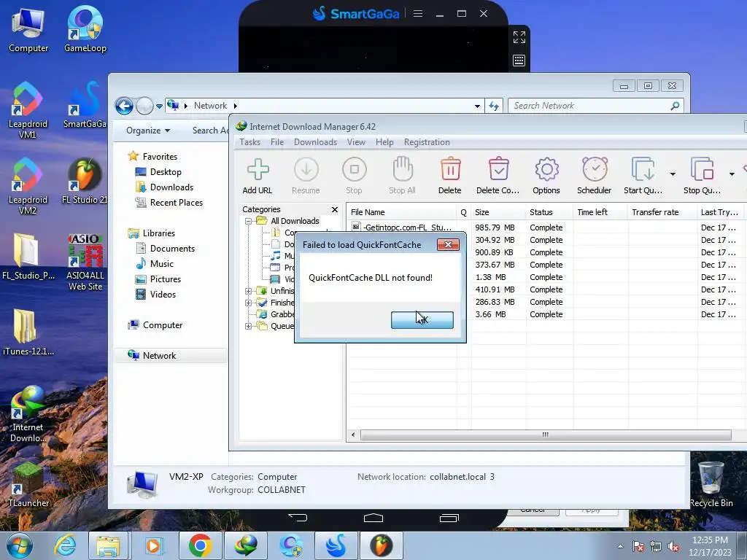Click SmartGaGa fullscreen expand icon

coord(519,37)
